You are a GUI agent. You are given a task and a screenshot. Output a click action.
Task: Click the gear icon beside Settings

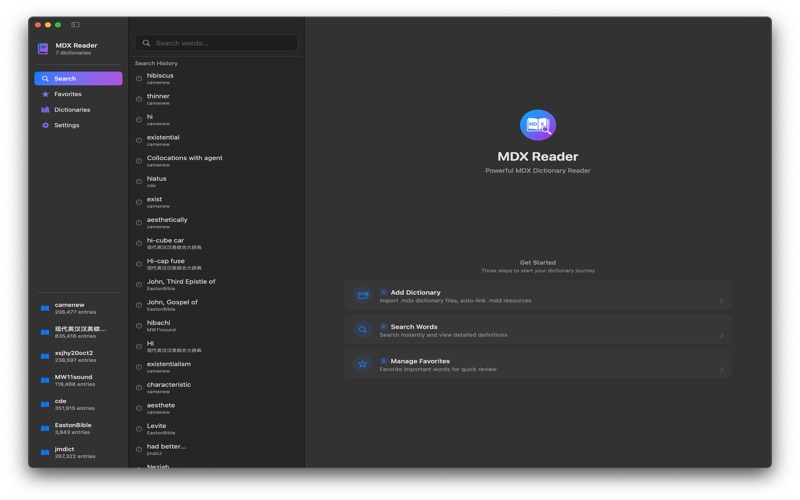coord(45,125)
